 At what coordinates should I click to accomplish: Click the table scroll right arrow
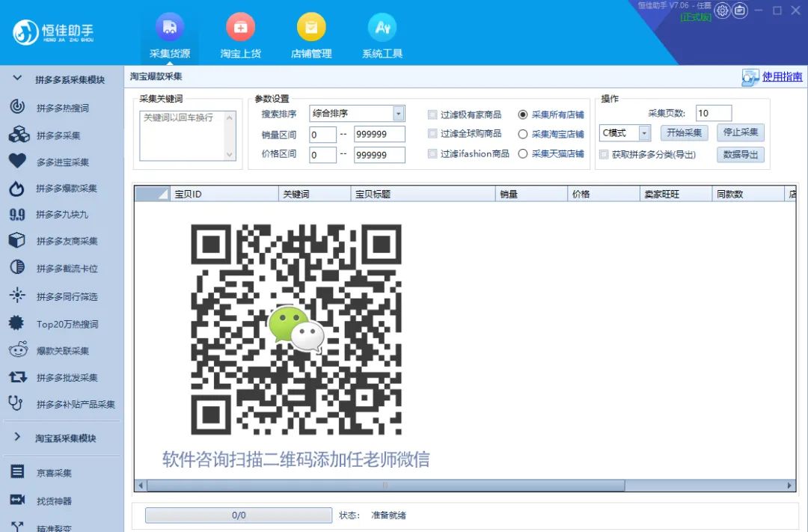click(x=789, y=485)
